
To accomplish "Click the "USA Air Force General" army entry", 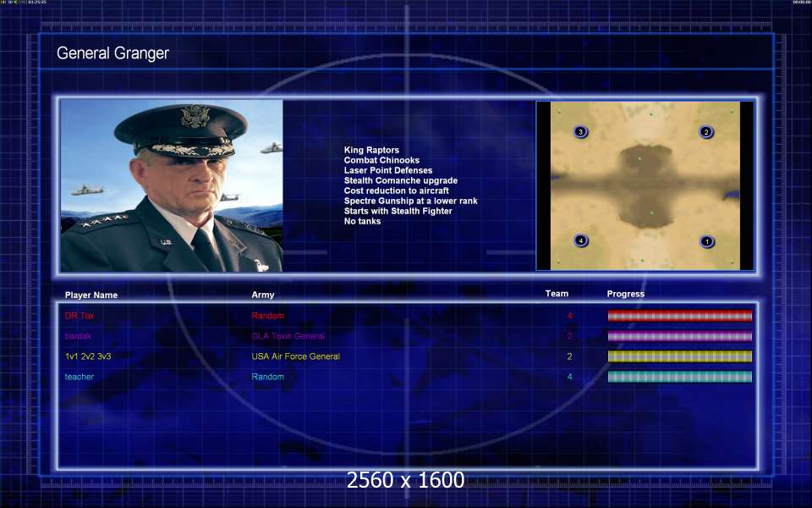I will click(296, 356).
